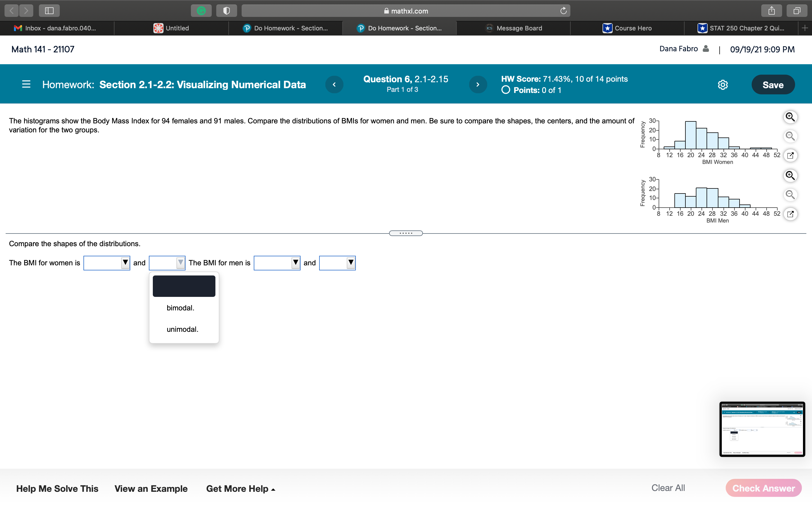Click the hamburger menu icon top left
The image size is (812, 507).
[26, 85]
